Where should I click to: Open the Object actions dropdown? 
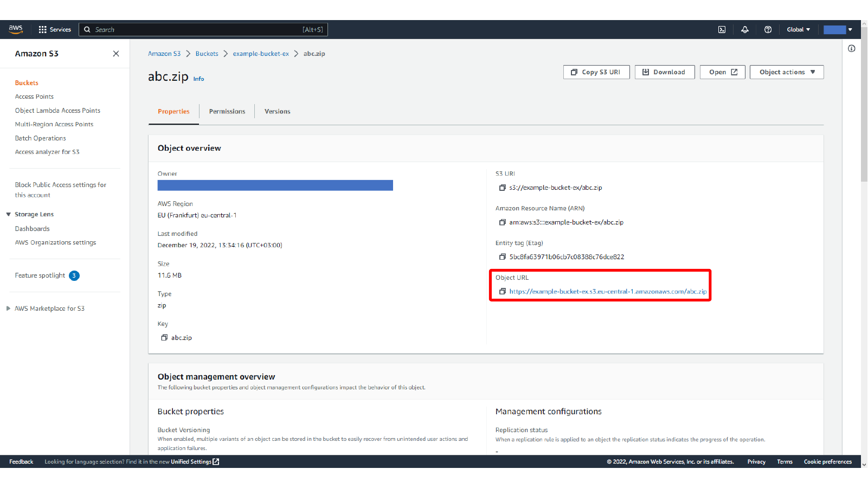[x=787, y=72]
